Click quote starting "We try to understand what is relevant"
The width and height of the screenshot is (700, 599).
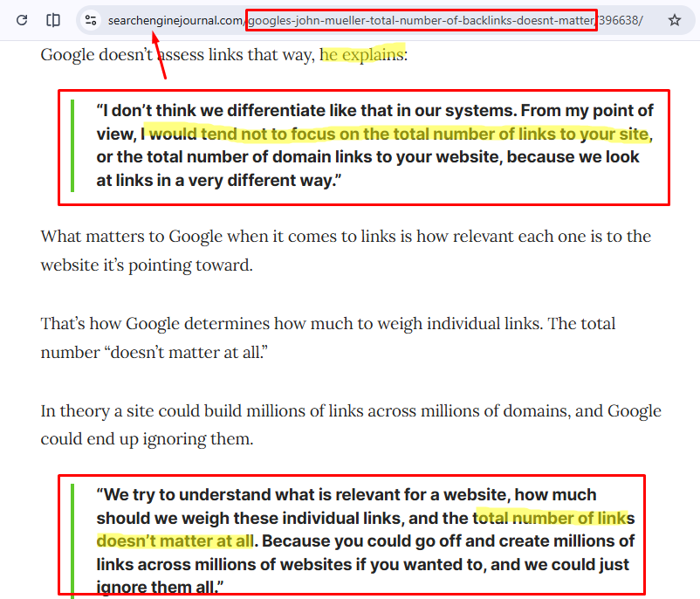366,540
